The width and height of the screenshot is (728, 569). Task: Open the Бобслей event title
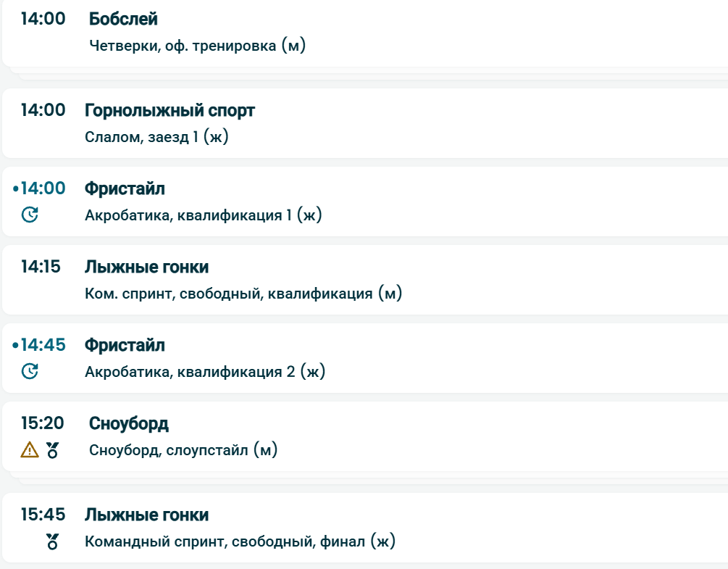click(x=123, y=19)
